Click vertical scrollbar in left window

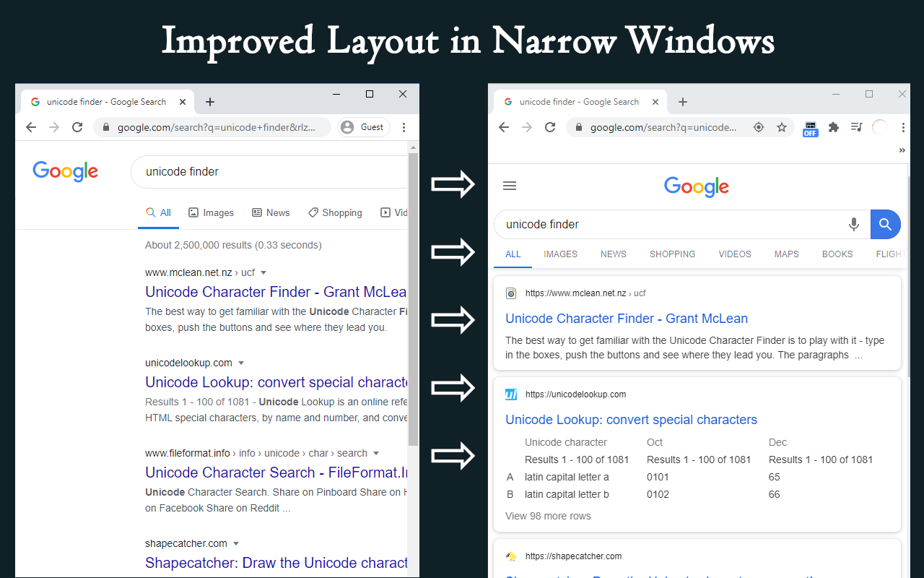point(414,300)
